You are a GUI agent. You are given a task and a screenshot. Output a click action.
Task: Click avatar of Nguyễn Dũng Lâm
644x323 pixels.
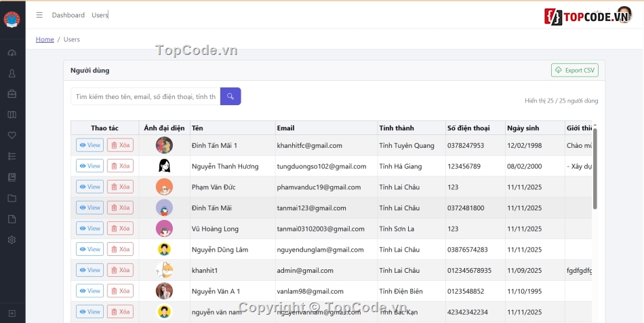click(x=164, y=249)
